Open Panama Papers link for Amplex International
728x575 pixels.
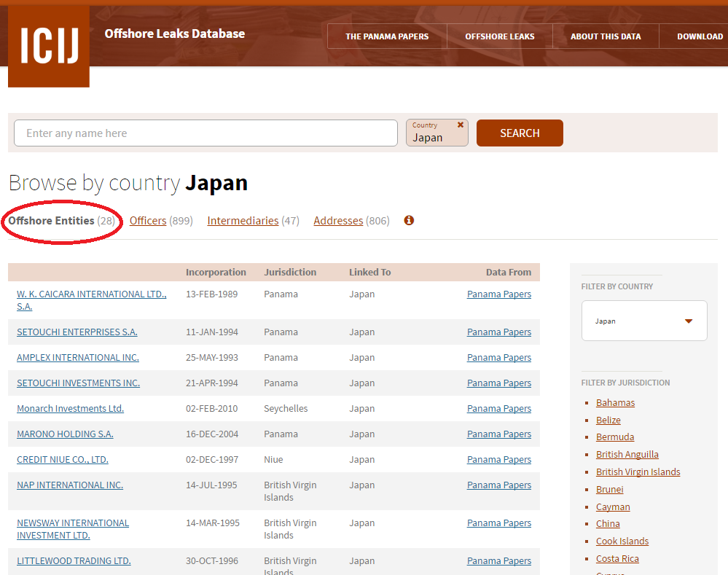(x=499, y=358)
